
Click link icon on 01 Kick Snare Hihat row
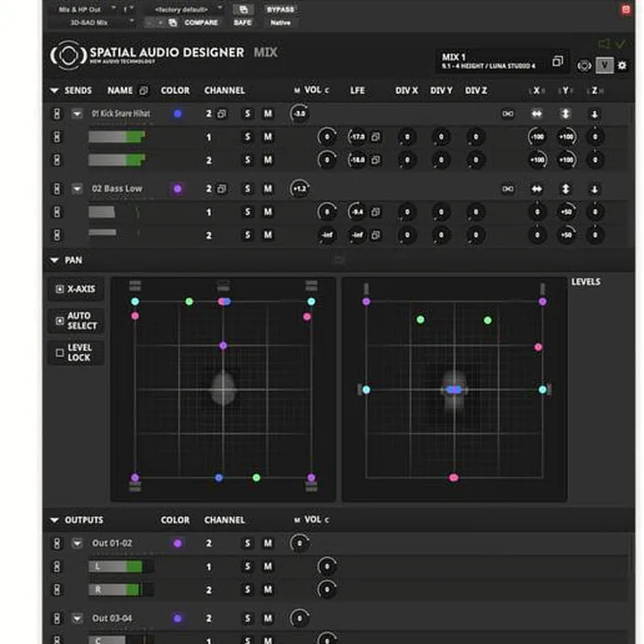(x=508, y=114)
